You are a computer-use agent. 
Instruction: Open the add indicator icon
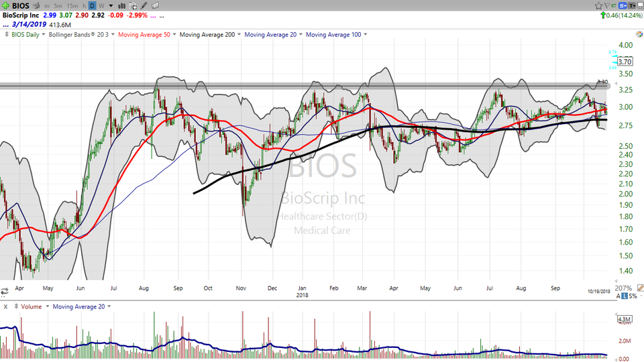click(133, 6)
